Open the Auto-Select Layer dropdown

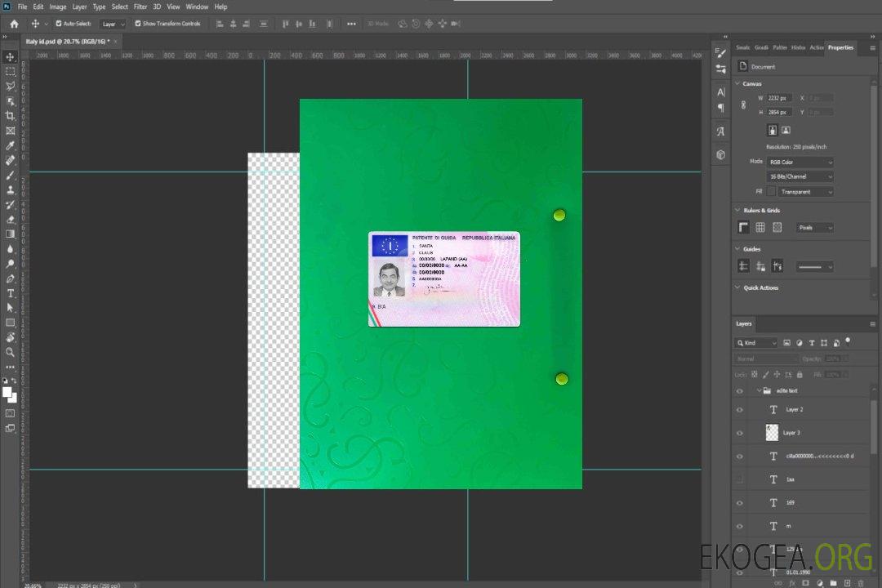113,24
